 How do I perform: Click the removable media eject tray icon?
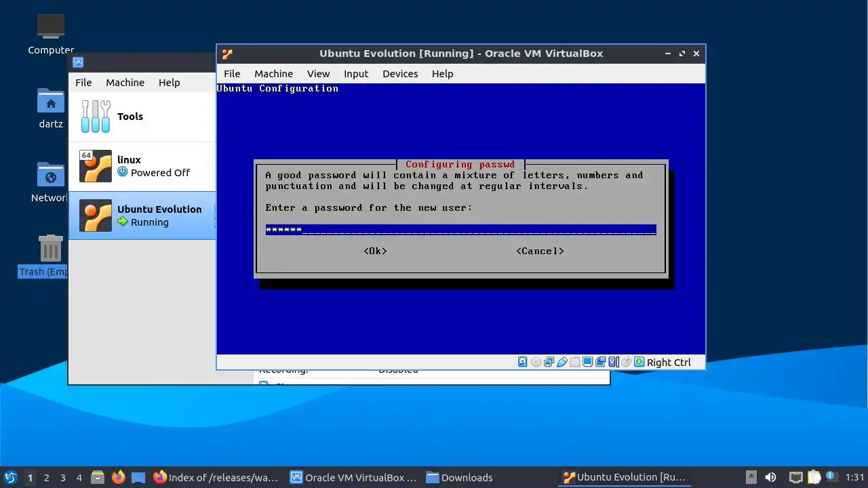(751, 477)
